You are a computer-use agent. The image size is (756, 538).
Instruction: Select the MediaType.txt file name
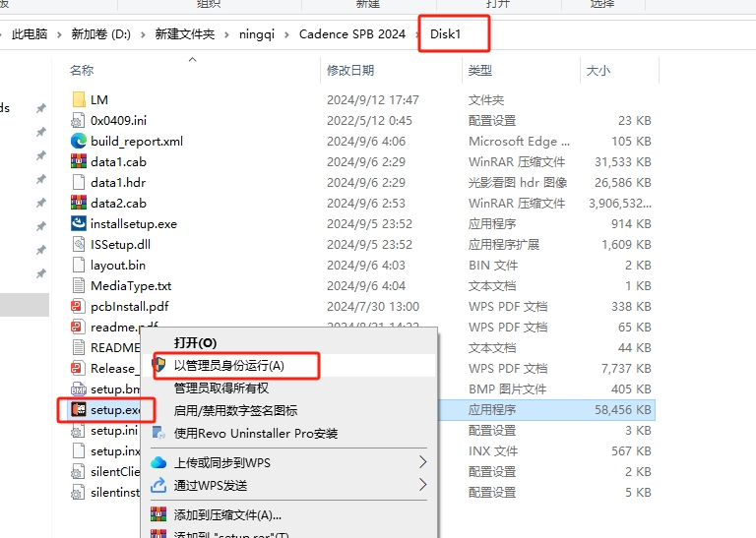click(x=131, y=286)
